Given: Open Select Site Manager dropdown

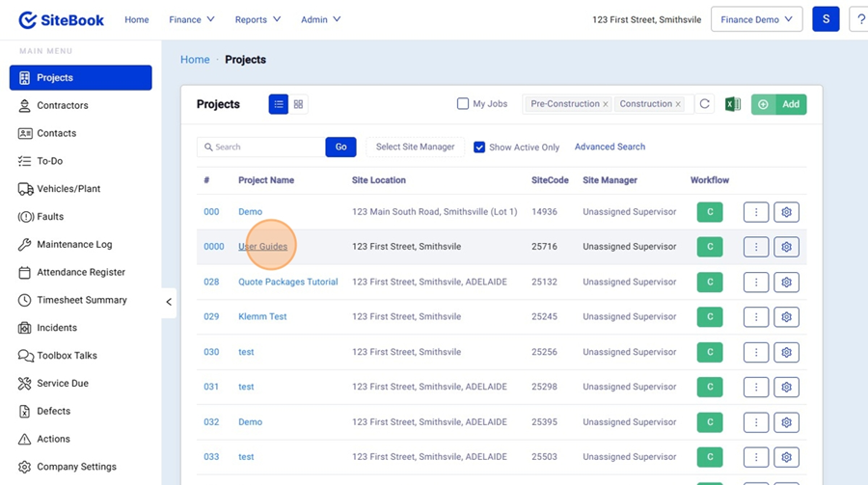Looking at the screenshot, I should [415, 147].
